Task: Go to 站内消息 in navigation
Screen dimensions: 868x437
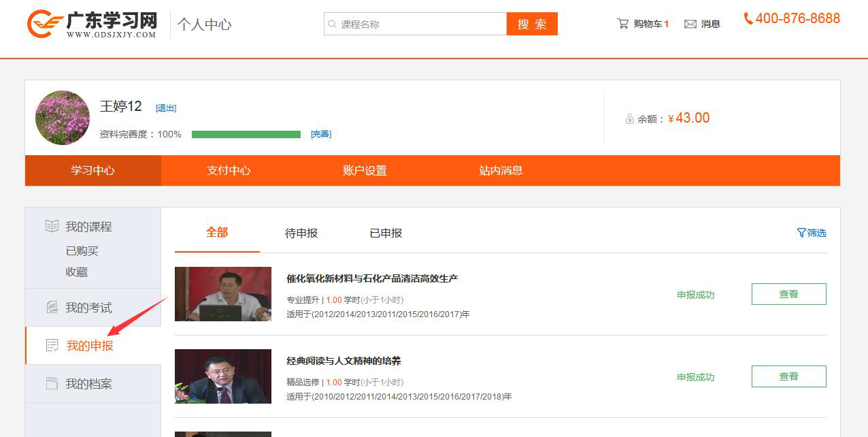Action: 501,170
